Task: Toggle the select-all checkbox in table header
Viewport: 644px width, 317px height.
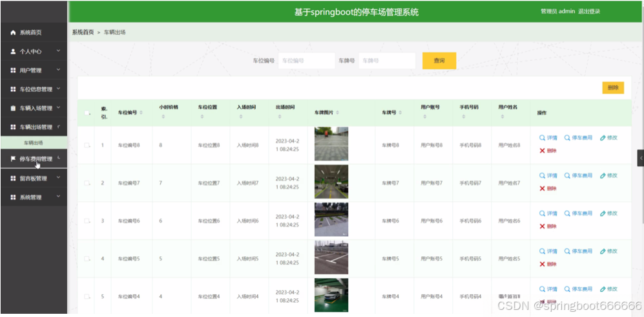Action: pyautogui.click(x=87, y=113)
